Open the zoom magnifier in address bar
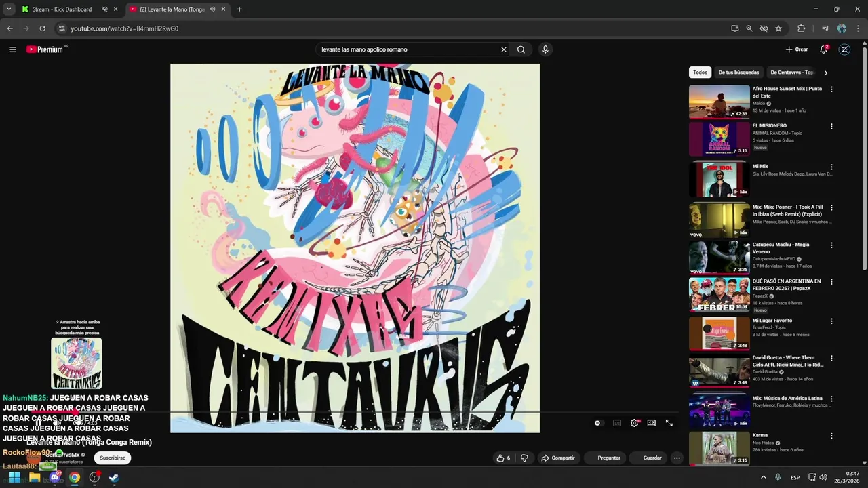 click(749, 28)
